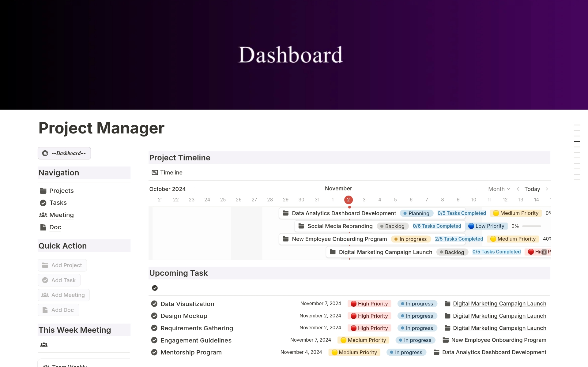Click the previous-period chevron near Today

coord(518,189)
